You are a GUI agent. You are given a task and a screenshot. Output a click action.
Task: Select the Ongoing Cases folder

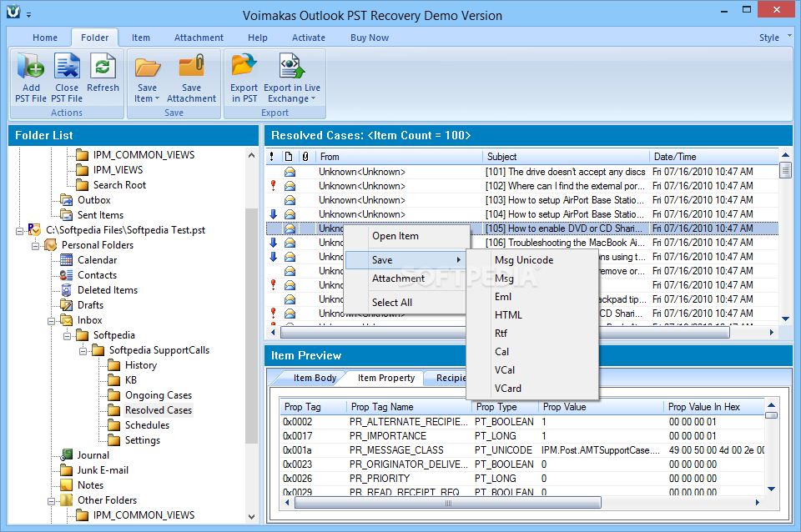159,395
